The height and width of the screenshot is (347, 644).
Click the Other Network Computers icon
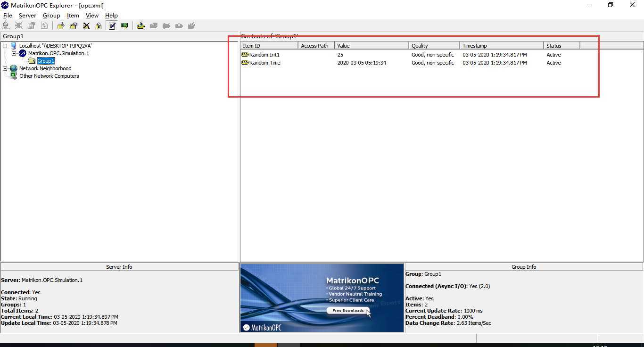click(13, 76)
